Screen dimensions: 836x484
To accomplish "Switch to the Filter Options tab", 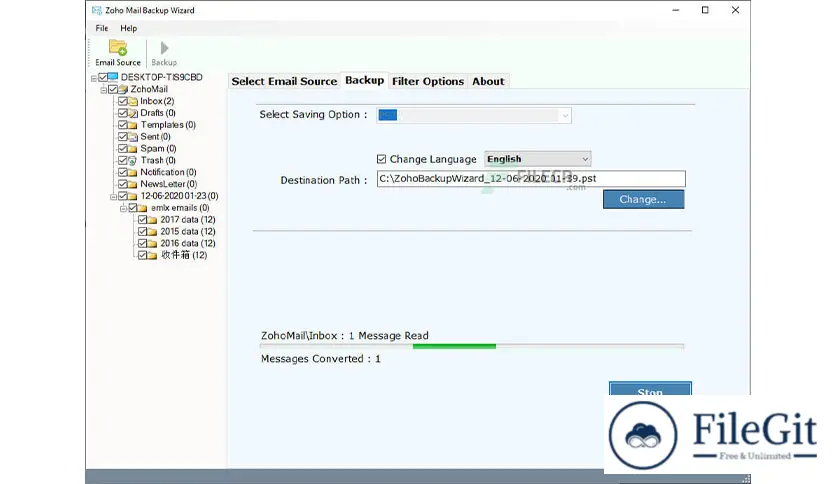I will coord(428,81).
